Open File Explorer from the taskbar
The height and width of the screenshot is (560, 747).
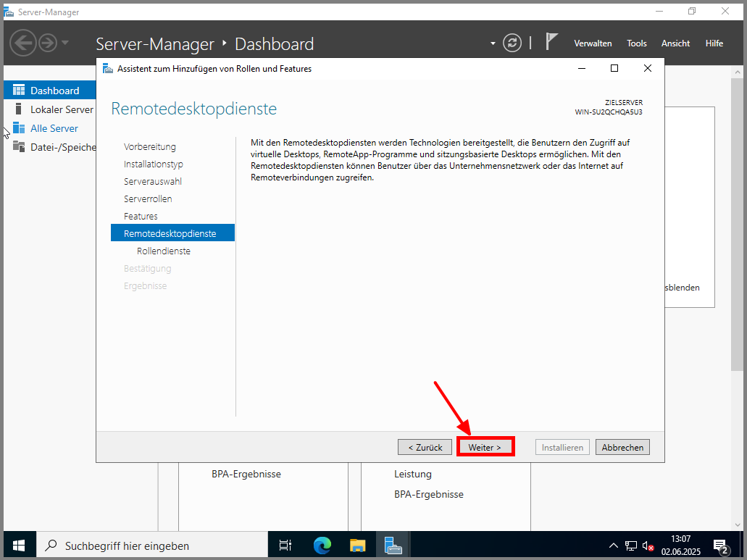358,546
